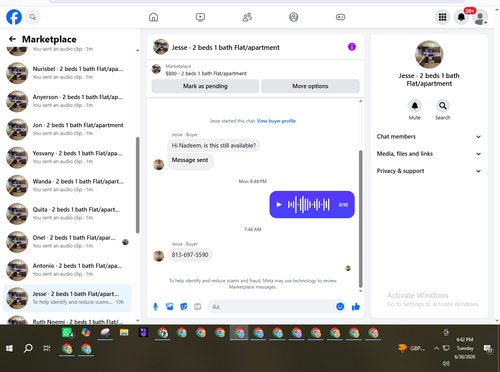Click the 'Hi Nadeem, is this still available?' message
Viewport: 500px width, 372px height.
(214, 146)
